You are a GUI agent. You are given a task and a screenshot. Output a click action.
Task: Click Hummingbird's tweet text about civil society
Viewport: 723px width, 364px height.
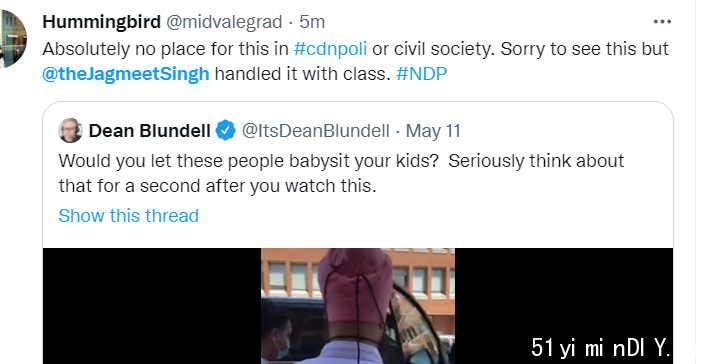coord(355,61)
